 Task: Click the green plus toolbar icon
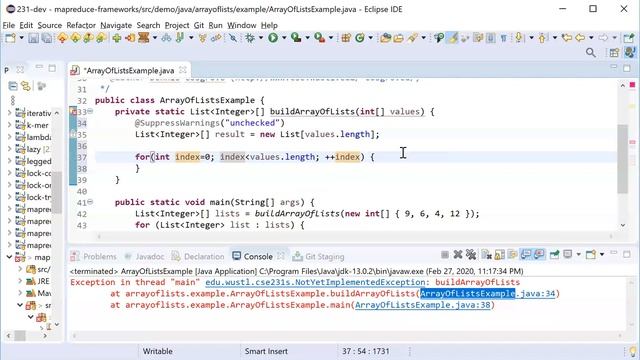click(117, 38)
